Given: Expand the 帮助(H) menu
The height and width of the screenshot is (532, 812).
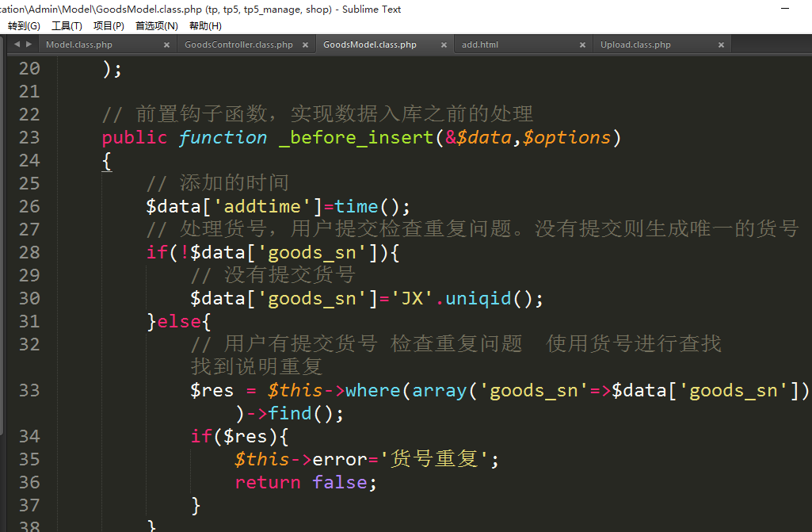Looking at the screenshot, I should (x=205, y=26).
